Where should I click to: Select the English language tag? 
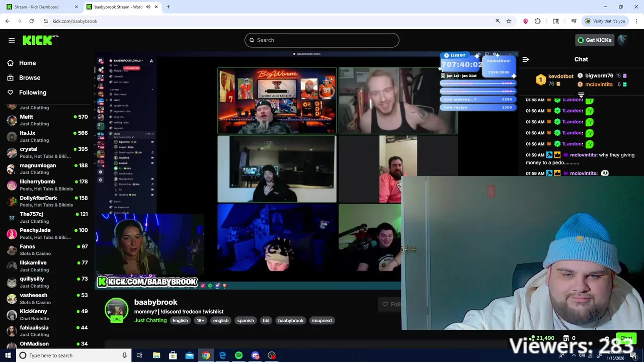pyautogui.click(x=180, y=320)
